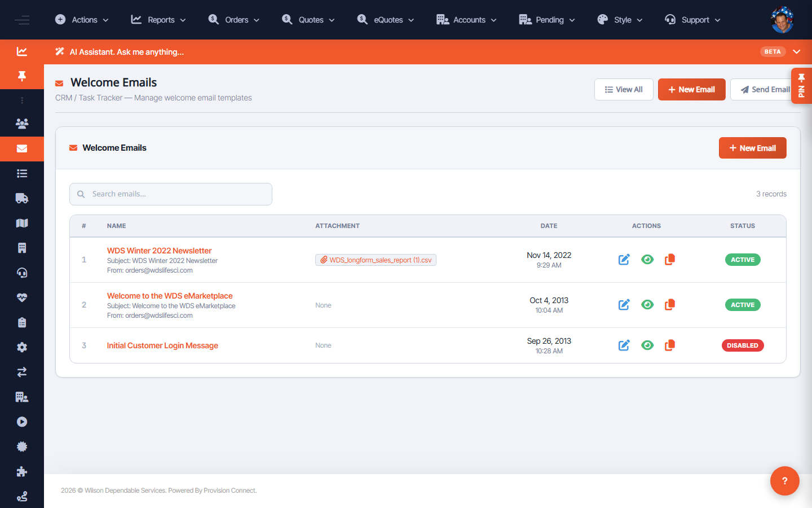
Task: Click the STATUS column header
Action: (x=743, y=226)
